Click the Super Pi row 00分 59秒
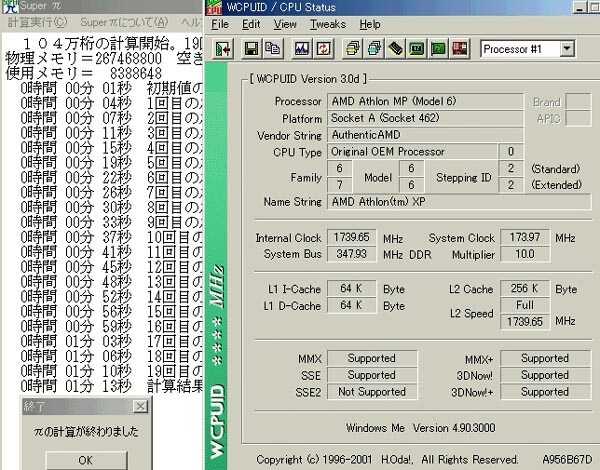Image resolution: width=600 pixels, height=470 pixels. (x=111, y=326)
